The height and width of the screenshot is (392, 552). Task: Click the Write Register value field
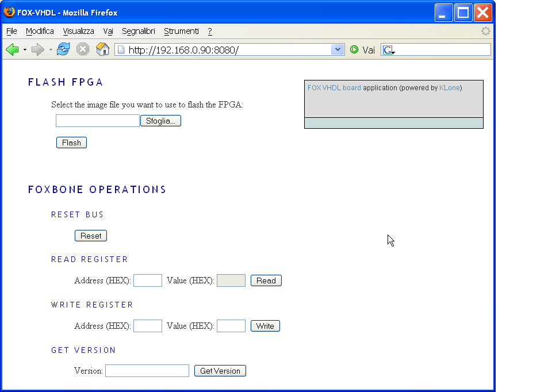pyautogui.click(x=231, y=326)
